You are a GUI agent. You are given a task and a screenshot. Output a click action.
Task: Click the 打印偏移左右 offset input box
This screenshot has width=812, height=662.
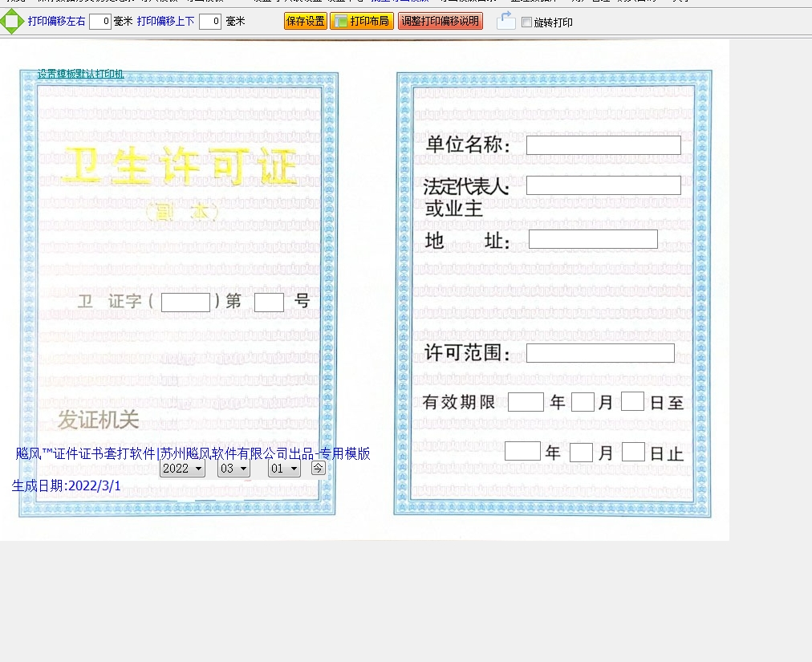100,22
